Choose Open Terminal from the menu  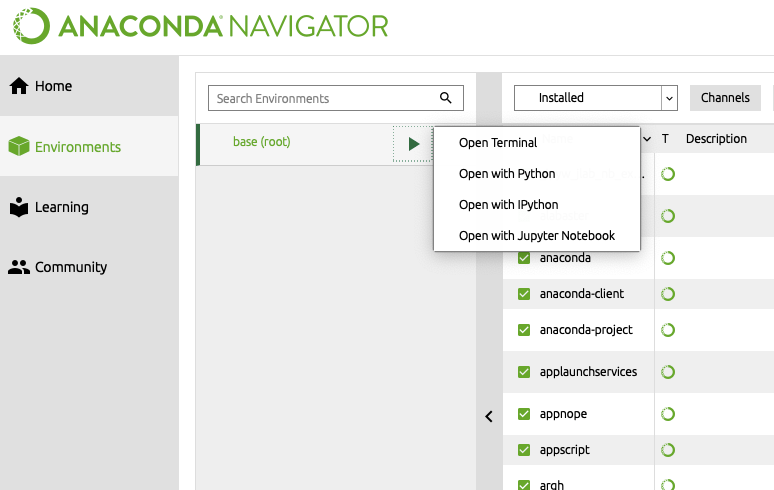click(498, 143)
